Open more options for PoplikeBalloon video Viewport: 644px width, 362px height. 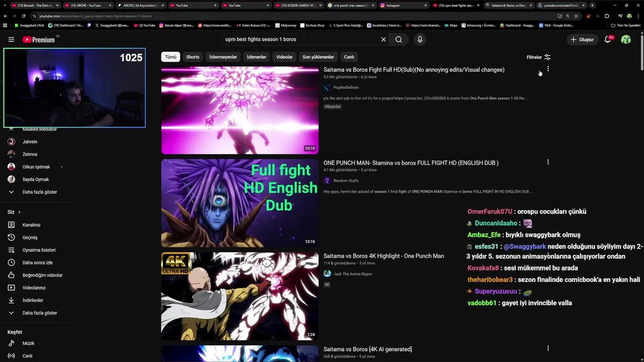548,69
